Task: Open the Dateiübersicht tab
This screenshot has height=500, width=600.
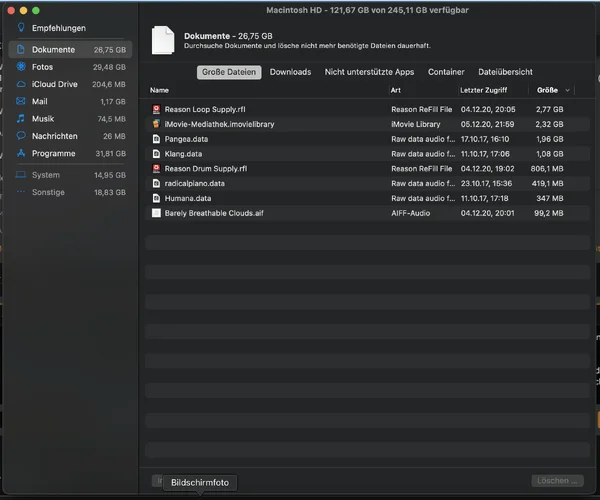Action: pyautogui.click(x=505, y=72)
